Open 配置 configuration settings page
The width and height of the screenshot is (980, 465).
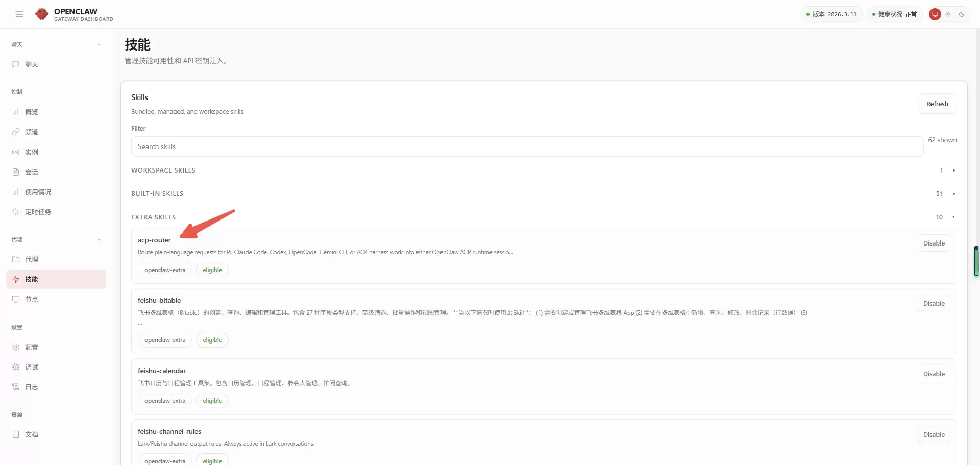pos(32,347)
